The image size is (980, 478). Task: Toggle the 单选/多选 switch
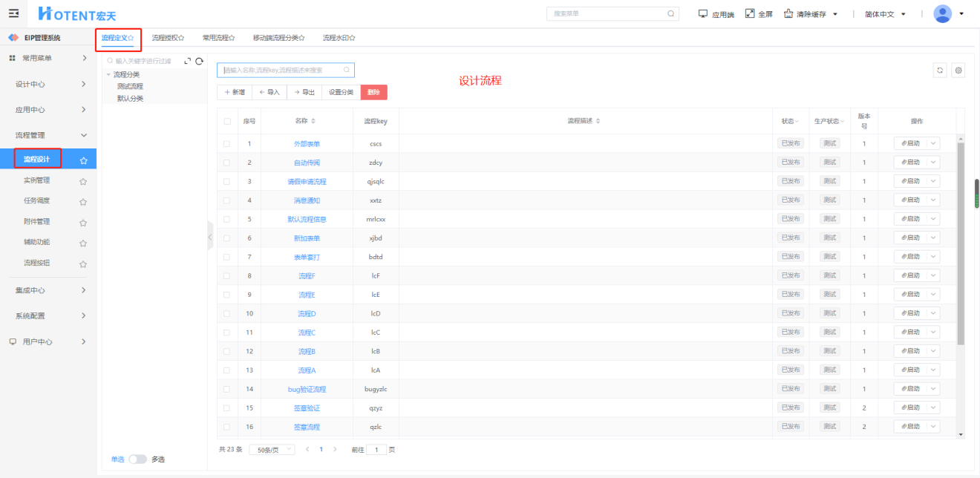137,459
